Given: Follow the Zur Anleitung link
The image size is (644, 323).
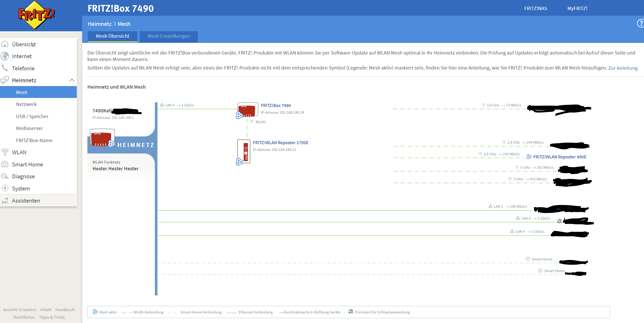Looking at the screenshot, I should (623, 68).
